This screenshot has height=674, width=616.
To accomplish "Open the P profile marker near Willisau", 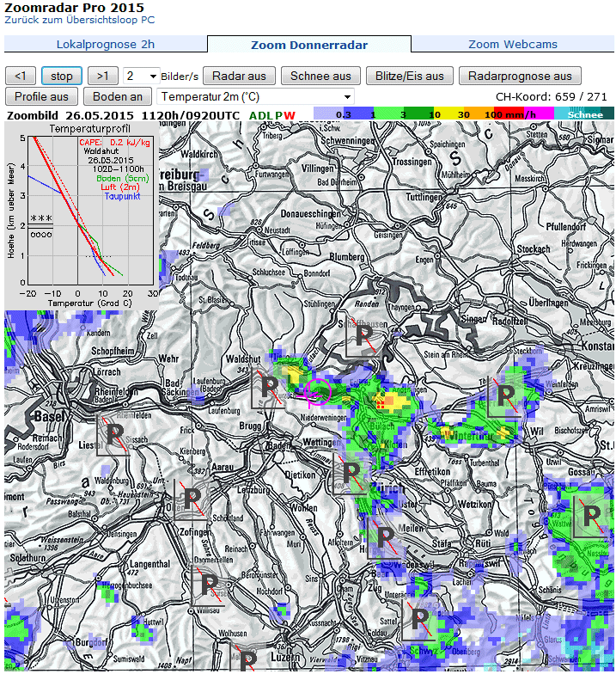I will (x=209, y=585).
